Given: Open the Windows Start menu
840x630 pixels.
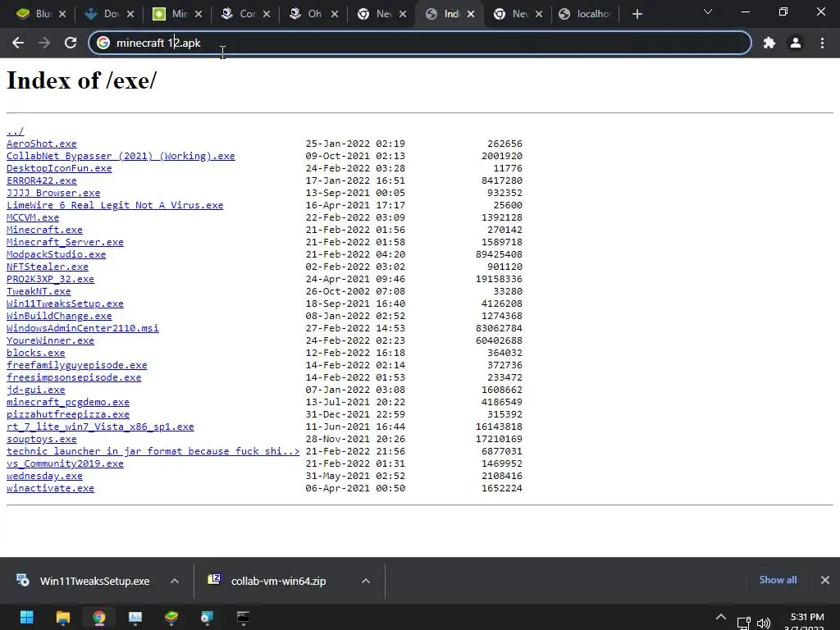Looking at the screenshot, I should pos(27,617).
